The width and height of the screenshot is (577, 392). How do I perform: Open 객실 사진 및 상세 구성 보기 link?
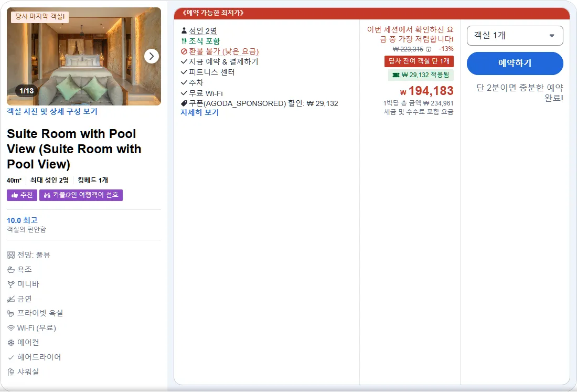(x=52, y=112)
